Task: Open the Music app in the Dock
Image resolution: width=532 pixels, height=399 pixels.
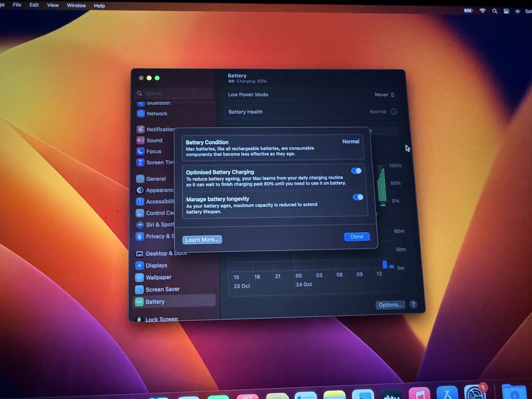Action: click(419, 393)
